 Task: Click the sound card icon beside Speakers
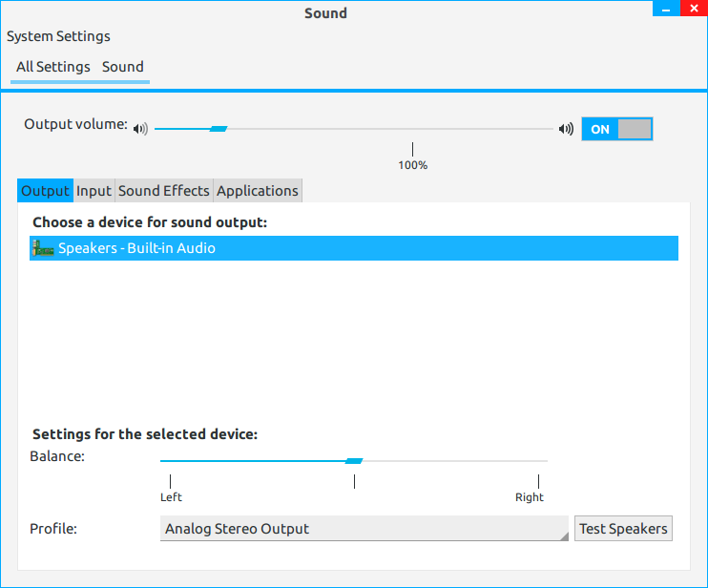tap(43, 249)
